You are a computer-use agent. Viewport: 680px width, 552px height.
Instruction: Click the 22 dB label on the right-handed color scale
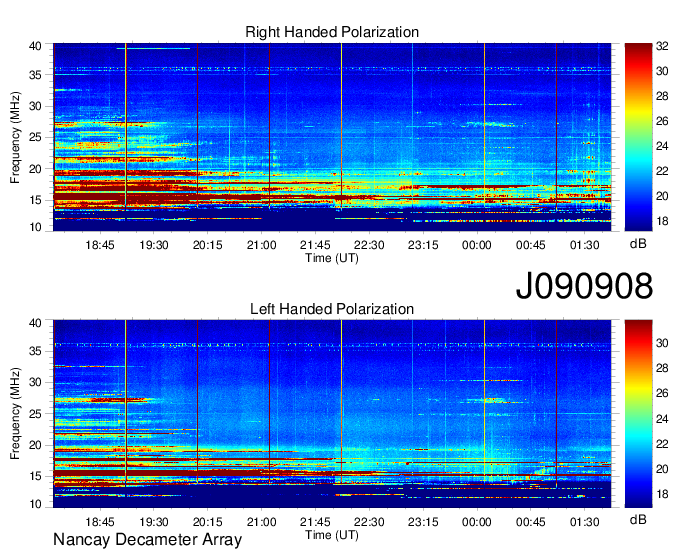point(662,171)
